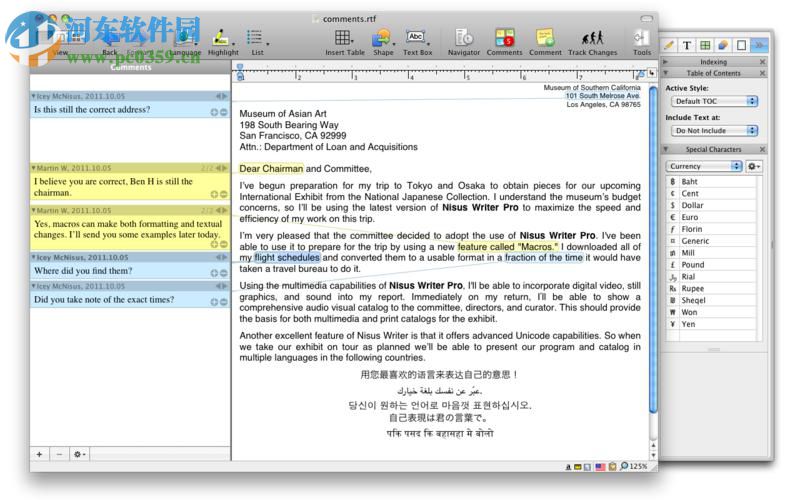Viewport: 800px width, 500px height.
Task: Select the highlighter palette icon in Tooldrawer
Action: [x=668, y=45]
